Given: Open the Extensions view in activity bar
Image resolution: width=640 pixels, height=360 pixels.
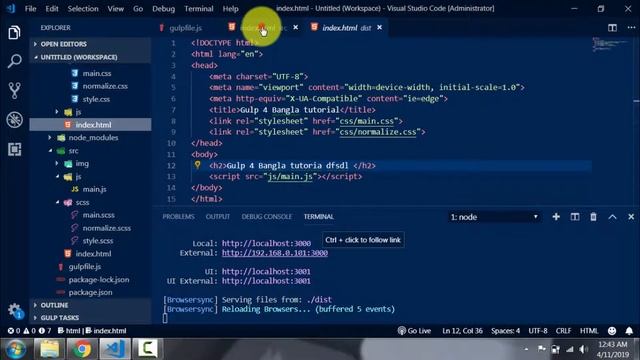Looking at the screenshot, I should [x=14, y=149].
